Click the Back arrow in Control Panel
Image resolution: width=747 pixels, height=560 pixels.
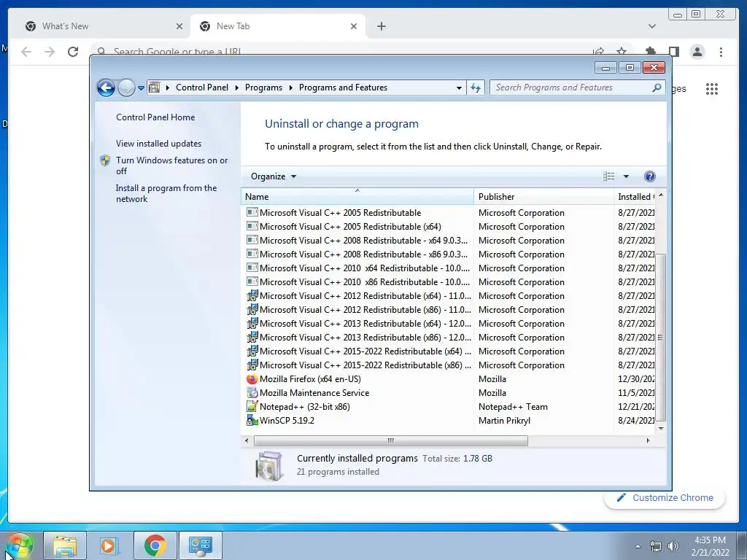click(x=106, y=87)
